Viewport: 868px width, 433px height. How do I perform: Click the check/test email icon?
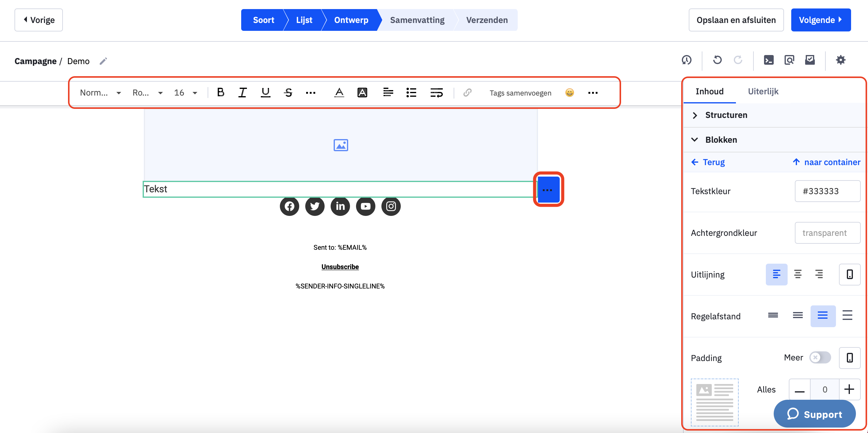click(810, 60)
